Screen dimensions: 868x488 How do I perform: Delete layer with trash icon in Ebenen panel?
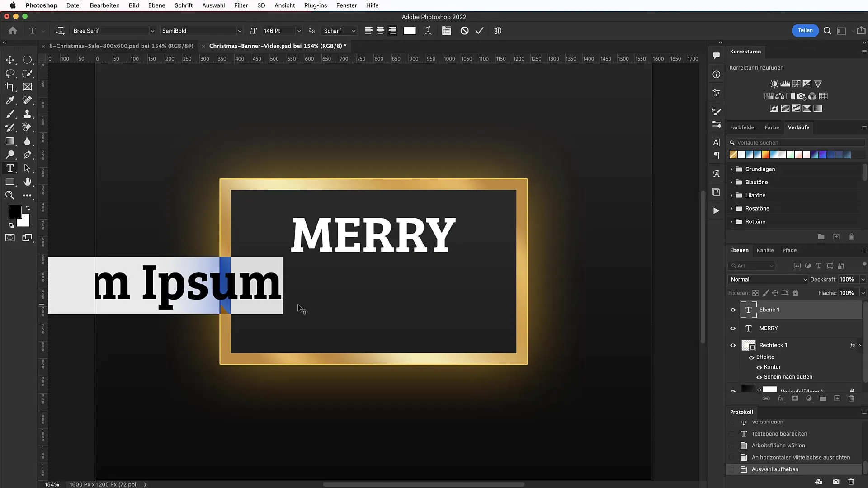[x=851, y=399]
